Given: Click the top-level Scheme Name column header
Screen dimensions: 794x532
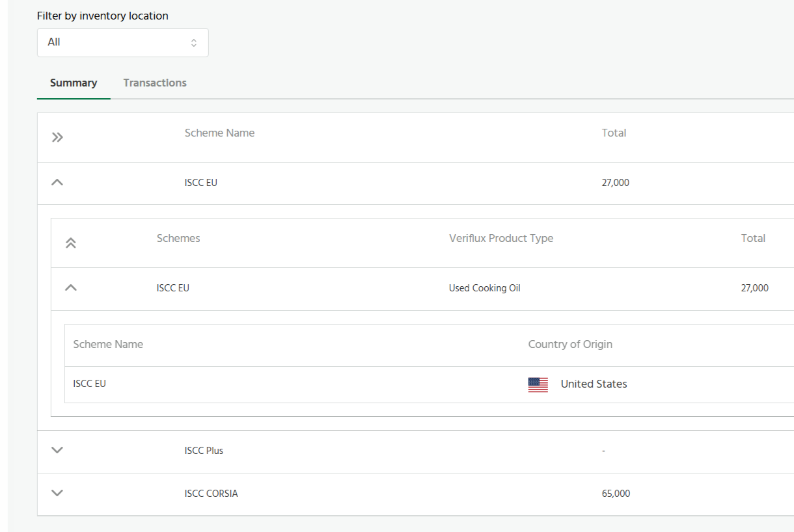Looking at the screenshot, I should pyautogui.click(x=219, y=133).
